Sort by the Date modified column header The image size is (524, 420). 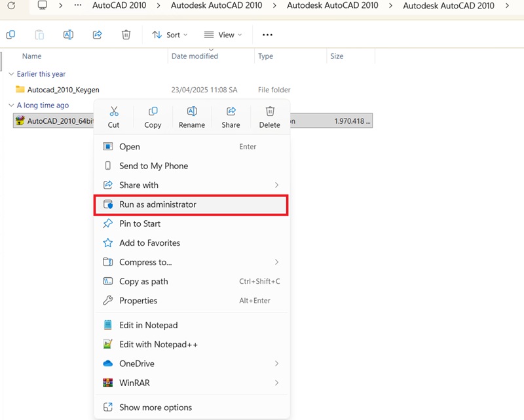(x=195, y=56)
